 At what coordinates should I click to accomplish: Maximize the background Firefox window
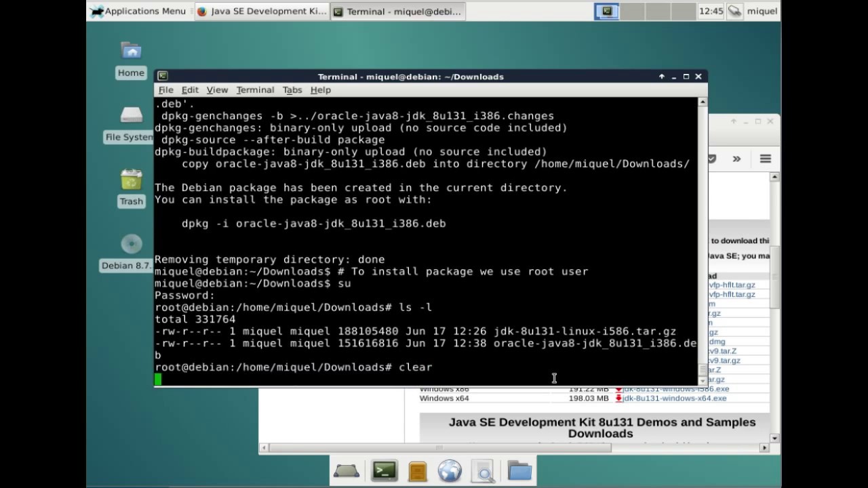click(757, 121)
